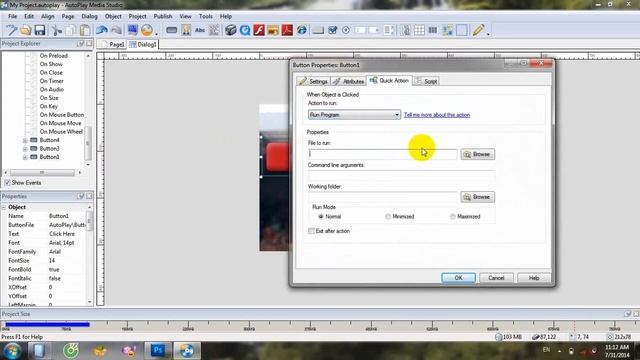Click Cancel in Button Properties
640x360 pixels.
click(496, 278)
